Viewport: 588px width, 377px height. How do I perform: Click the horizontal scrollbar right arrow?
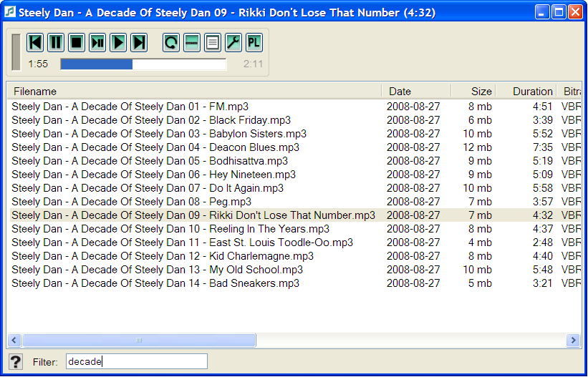tap(574, 341)
